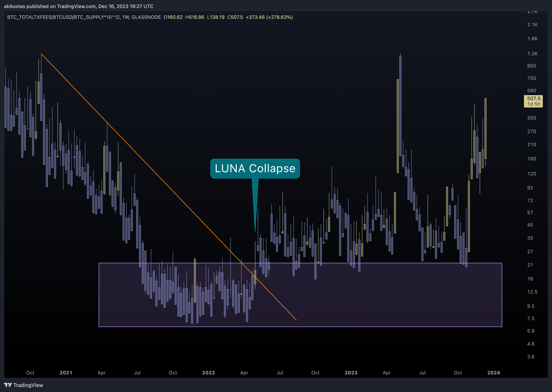Click the 2024 label on time axis
This screenshot has height=392, width=552.
pyautogui.click(x=494, y=373)
